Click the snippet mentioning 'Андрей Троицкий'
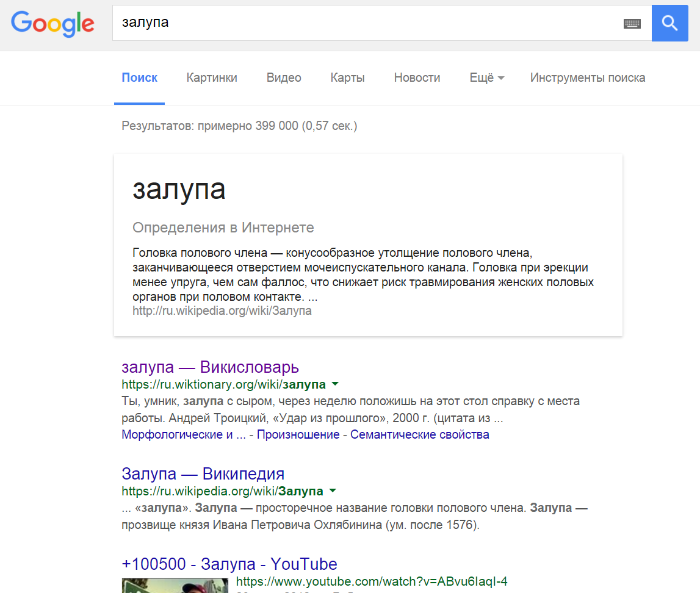 350,409
